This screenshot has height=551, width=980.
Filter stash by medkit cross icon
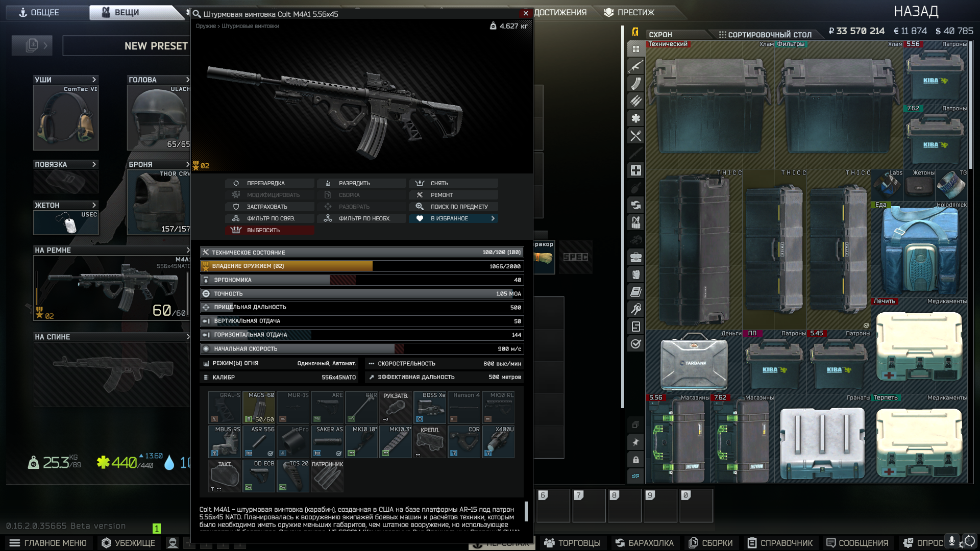635,170
